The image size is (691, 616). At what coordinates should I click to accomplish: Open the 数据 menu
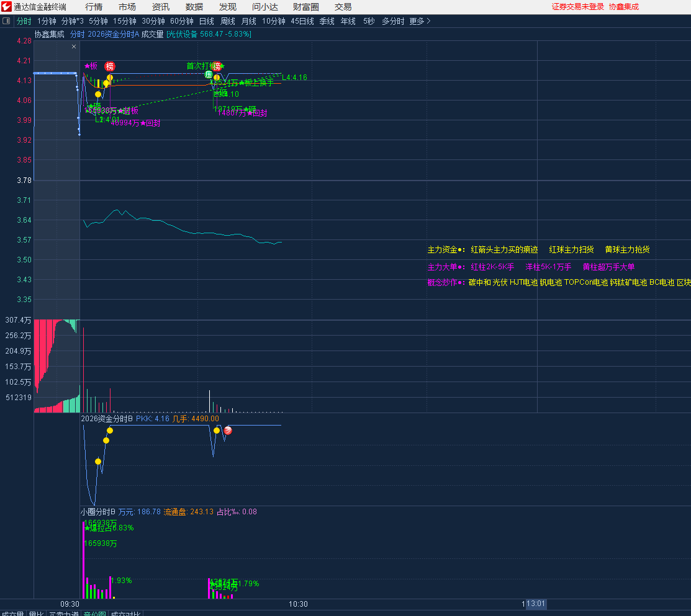(194, 7)
